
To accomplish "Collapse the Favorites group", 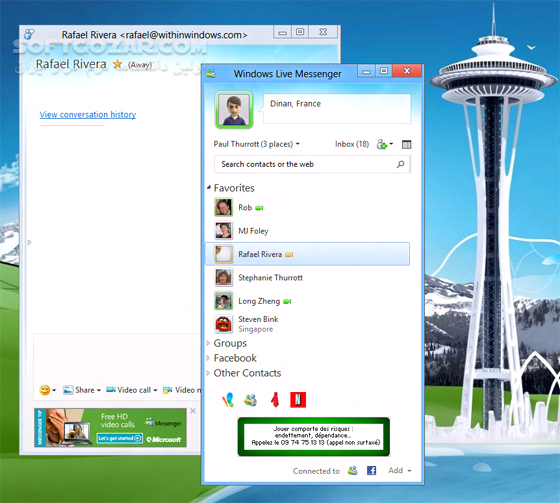I will 209,187.
